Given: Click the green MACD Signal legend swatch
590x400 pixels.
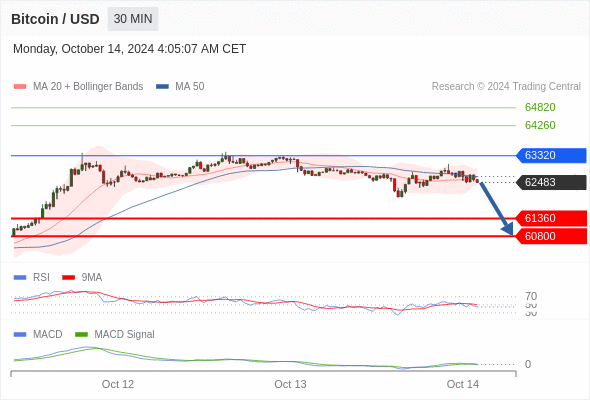Looking at the screenshot, I should pos(81,335).
